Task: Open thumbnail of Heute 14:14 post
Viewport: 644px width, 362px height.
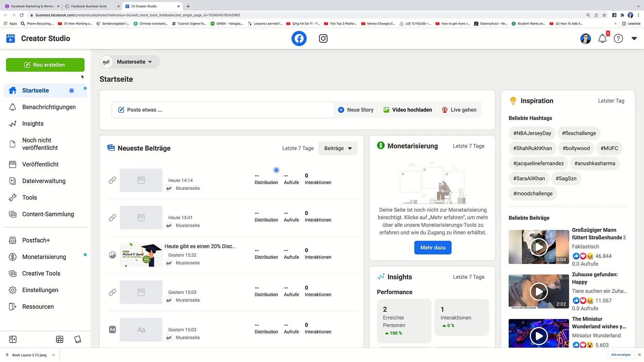Action: [141, 180]
